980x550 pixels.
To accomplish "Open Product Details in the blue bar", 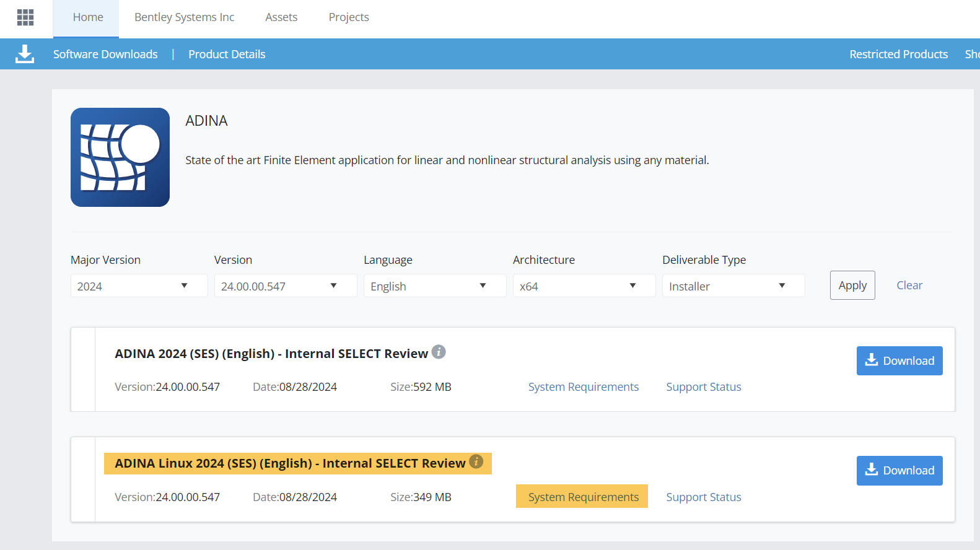I will (x=227, y=55).
